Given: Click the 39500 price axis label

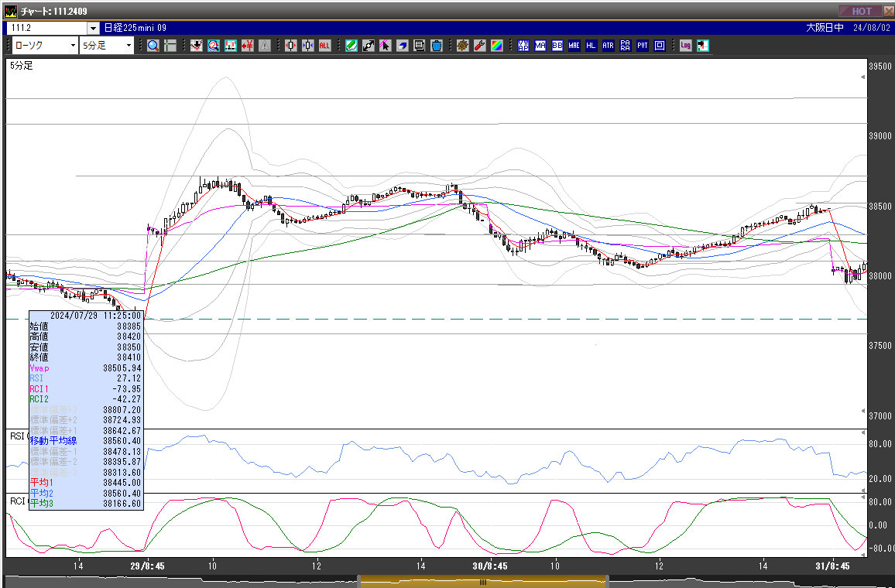Looking at the screenshot, I should pos(880,66).
